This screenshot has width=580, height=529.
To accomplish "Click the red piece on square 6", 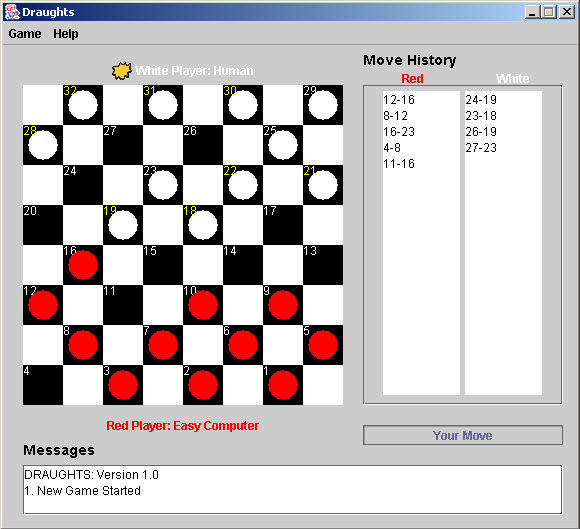I will coord(243,345).
